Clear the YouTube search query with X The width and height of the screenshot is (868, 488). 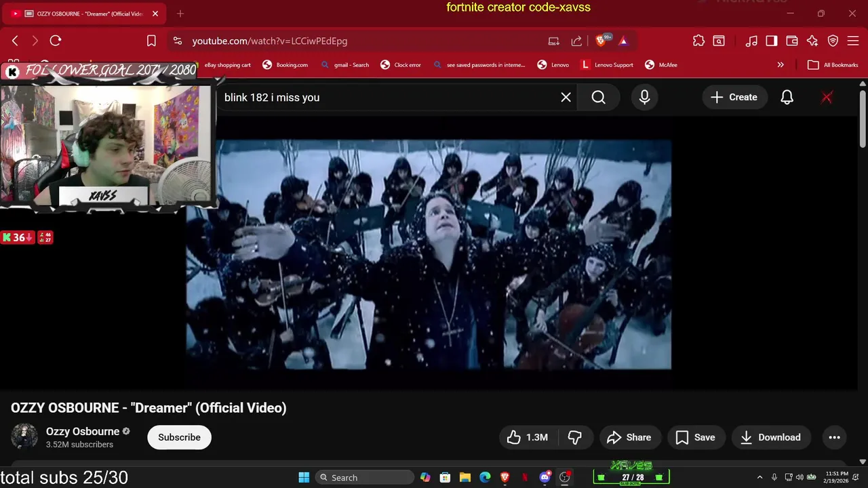pos(566,98)
